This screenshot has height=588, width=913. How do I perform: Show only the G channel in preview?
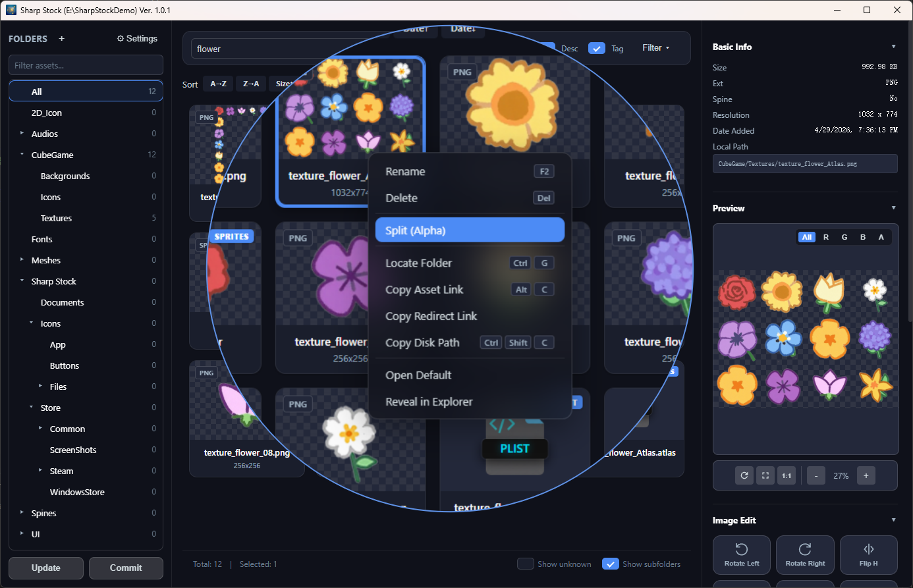pyautogui.click(x=844, y=237)
